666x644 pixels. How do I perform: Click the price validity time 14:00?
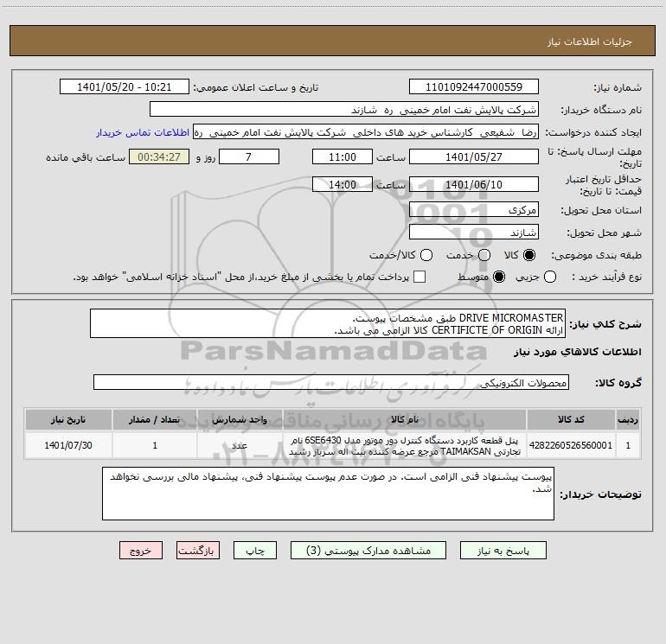[343, 184]
